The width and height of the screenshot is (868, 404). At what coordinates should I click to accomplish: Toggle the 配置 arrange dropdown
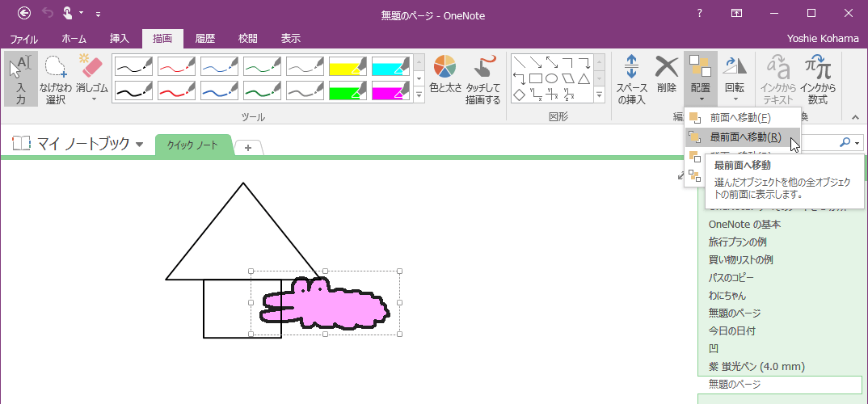[x=701, y=79]
